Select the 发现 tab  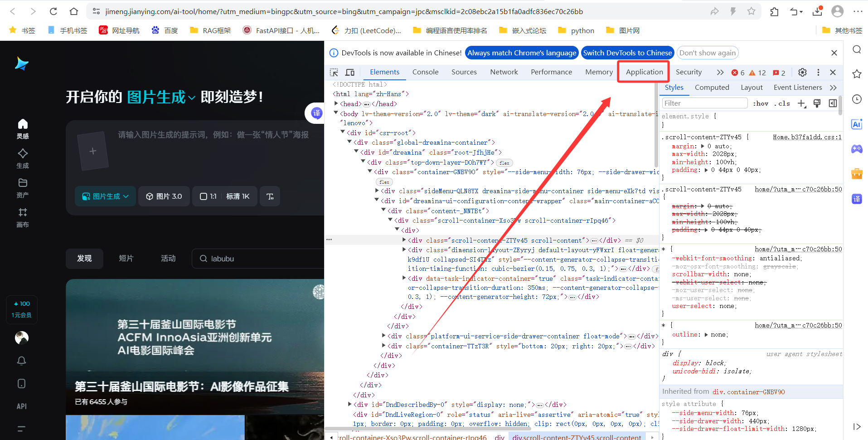click(84, 259)
